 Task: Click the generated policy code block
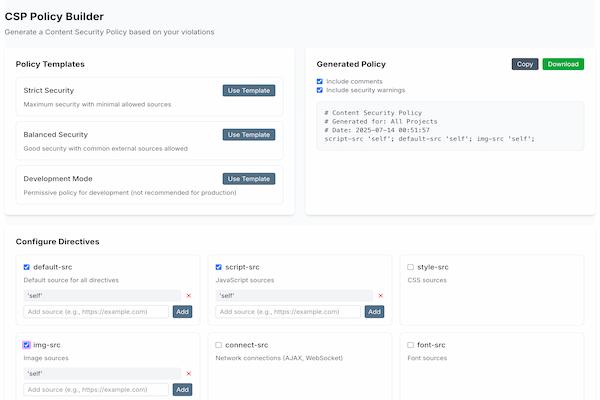[450, 126]
